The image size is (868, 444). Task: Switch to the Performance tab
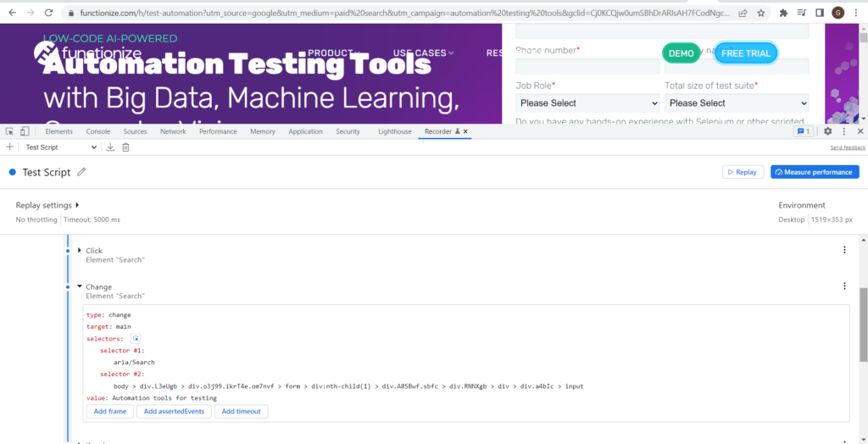pos(218,131)
